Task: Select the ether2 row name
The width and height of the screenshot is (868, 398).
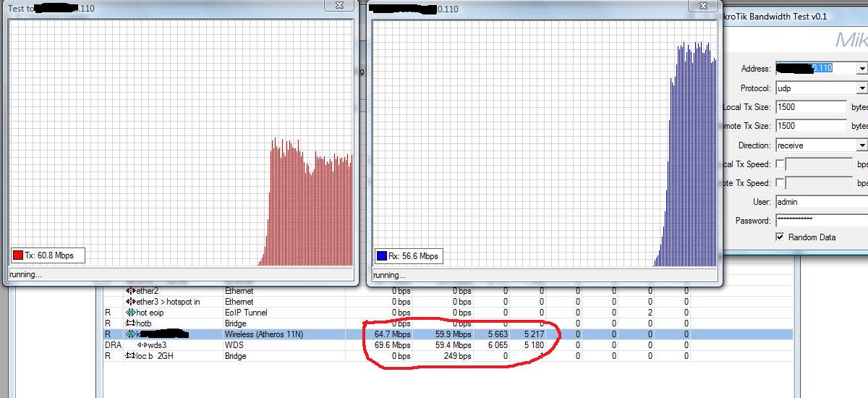Action: 147,291
